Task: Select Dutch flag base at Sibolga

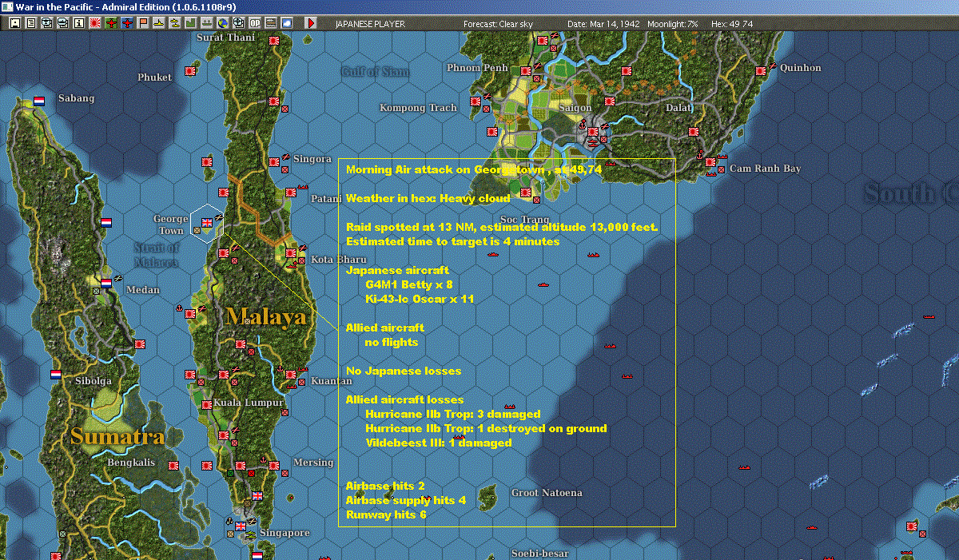Action: coord(56,373)
